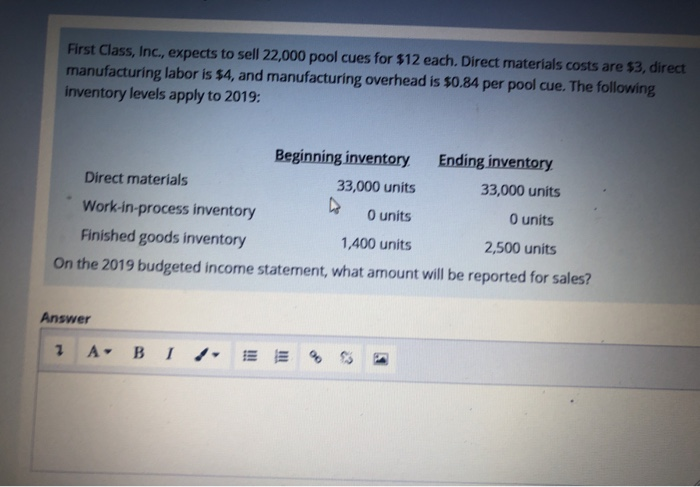Click the 'Finished goods inventory' row label
This screenshot has width=700, height=487.
pos(163,237)
